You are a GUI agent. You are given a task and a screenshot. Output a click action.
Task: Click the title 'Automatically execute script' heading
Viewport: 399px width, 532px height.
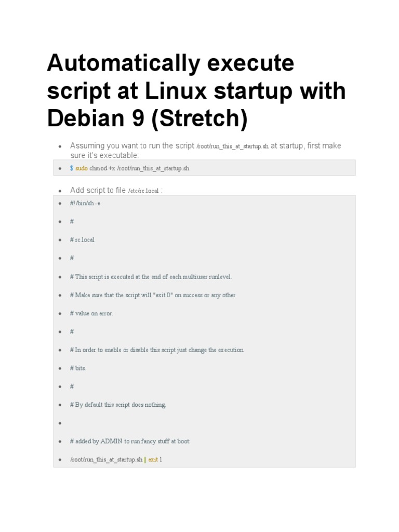tap(196, 90)
